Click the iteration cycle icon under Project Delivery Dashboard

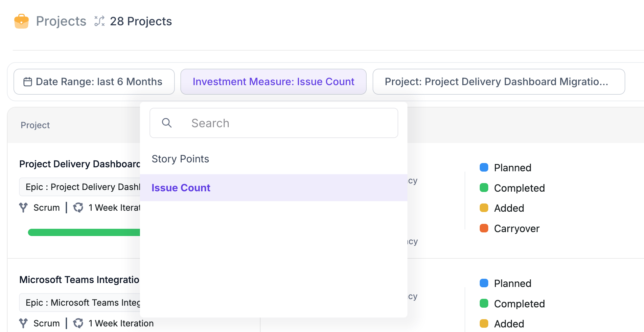78,207
